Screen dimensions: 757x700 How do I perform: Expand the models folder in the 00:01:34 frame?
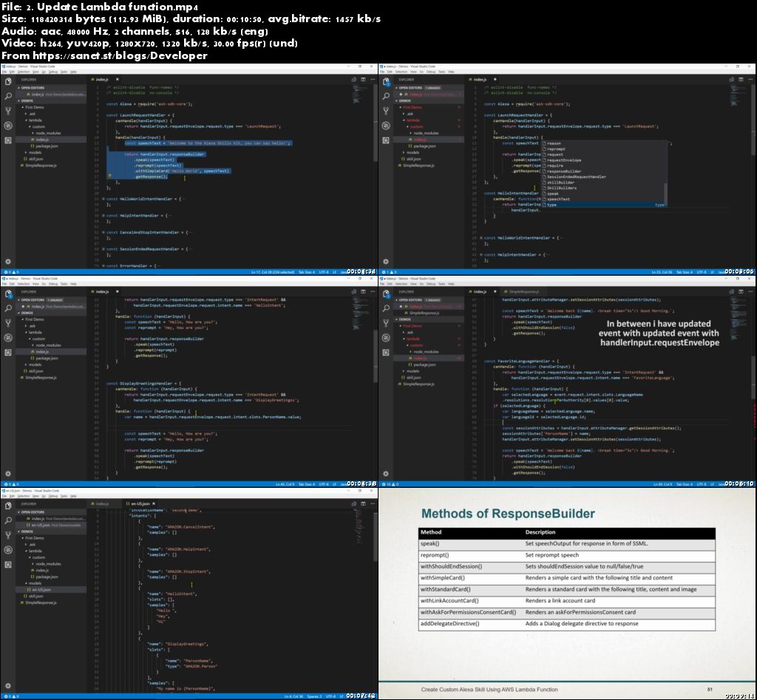pyautogui.click(x=34, y=152)
